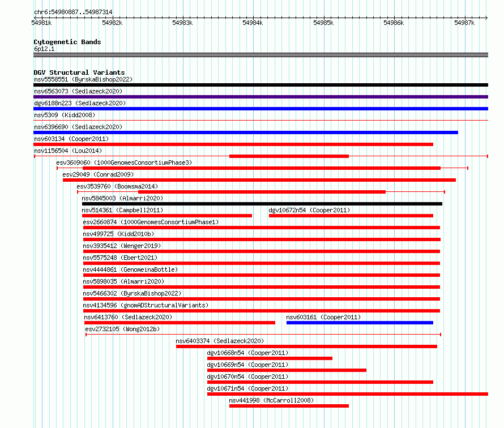Open nsv441998 (McCarroll2008) label
504x428 pixels.
pyautogui.click(x=271, y=400)
